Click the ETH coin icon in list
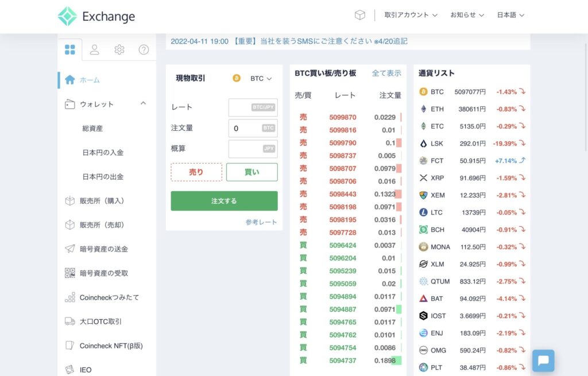Image resolution: width=588 pixels, height=376 pixels. tap(423, 108)
